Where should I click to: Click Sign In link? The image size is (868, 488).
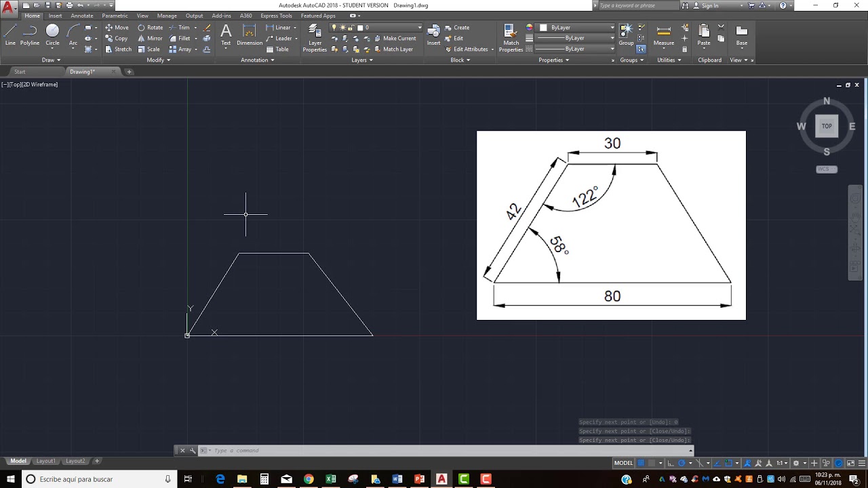(710, 5)
